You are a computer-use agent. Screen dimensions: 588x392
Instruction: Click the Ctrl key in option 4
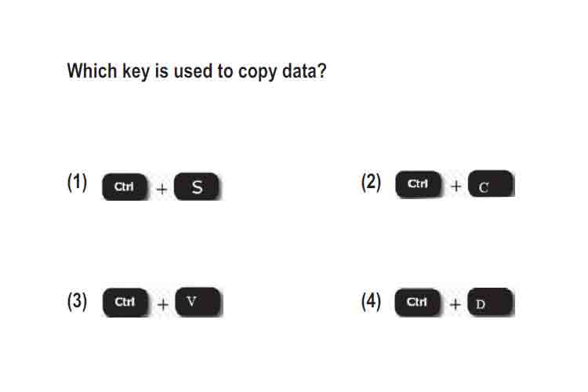click(417, 302)
